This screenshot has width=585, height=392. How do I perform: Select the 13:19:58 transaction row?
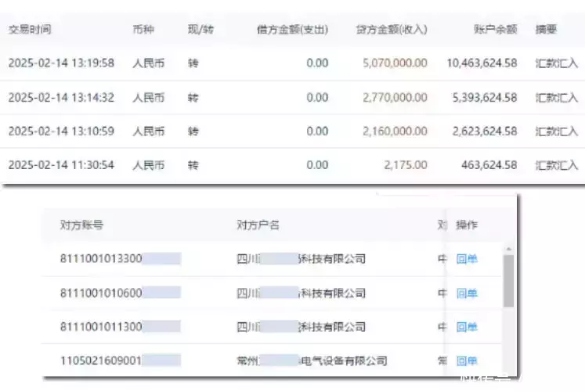[61, 63]
